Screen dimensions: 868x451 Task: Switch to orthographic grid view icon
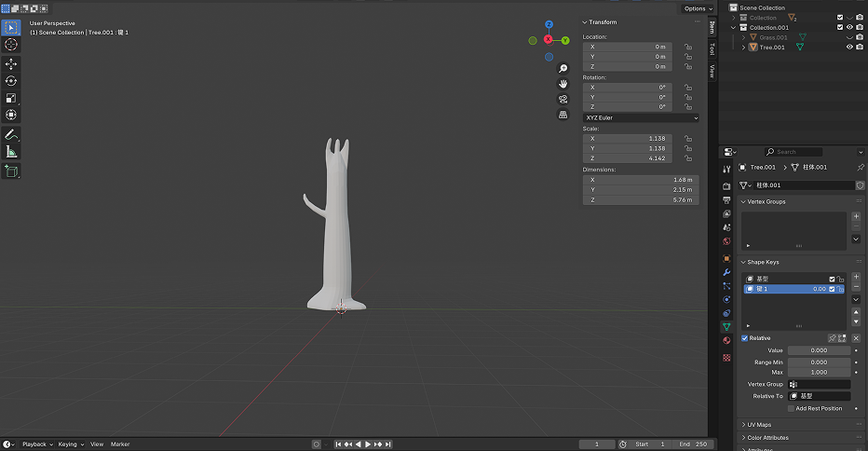pos(563,115)
